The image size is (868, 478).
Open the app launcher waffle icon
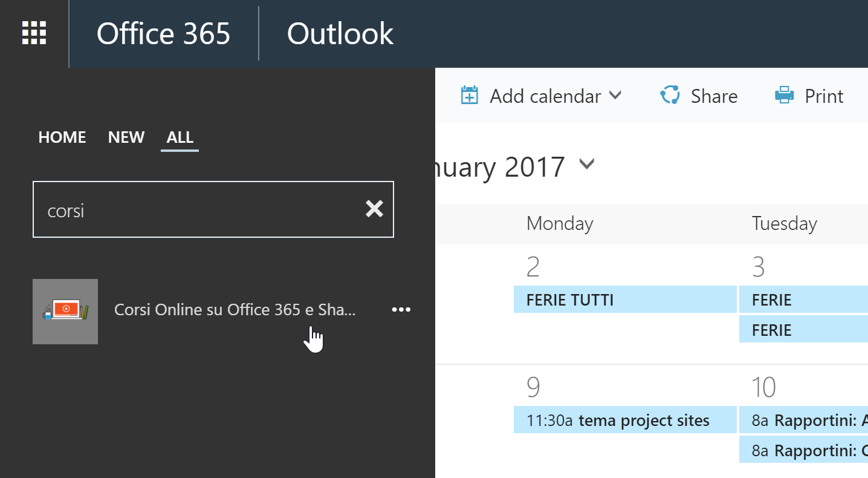point(34,33)
